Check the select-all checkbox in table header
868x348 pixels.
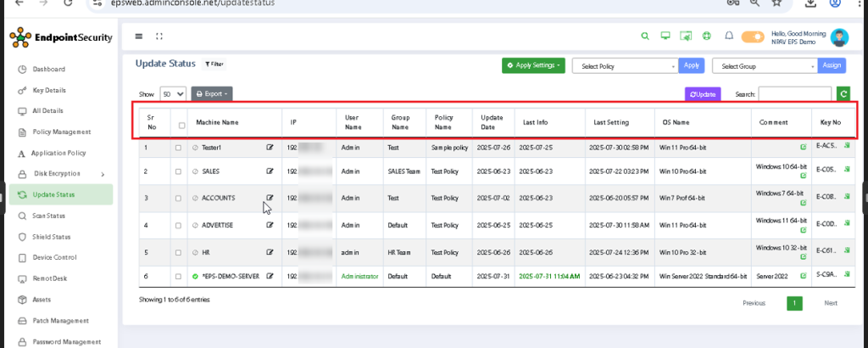click(179, 124)
